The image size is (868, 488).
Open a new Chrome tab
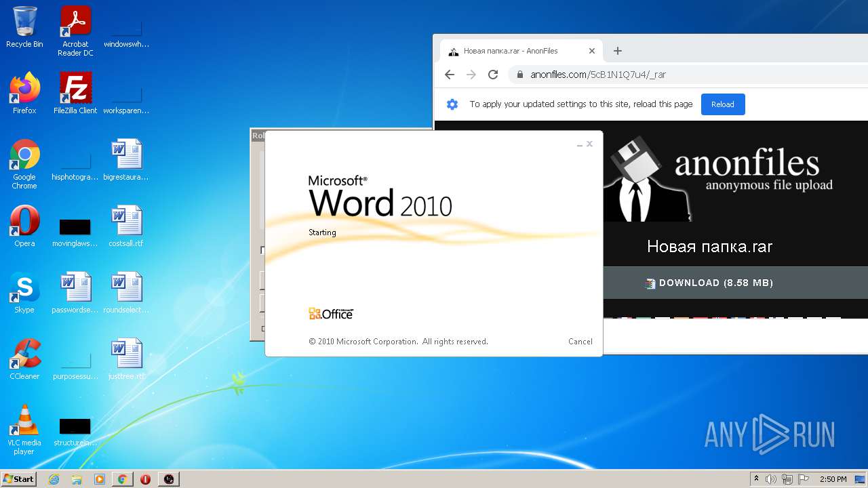[617, 51]
